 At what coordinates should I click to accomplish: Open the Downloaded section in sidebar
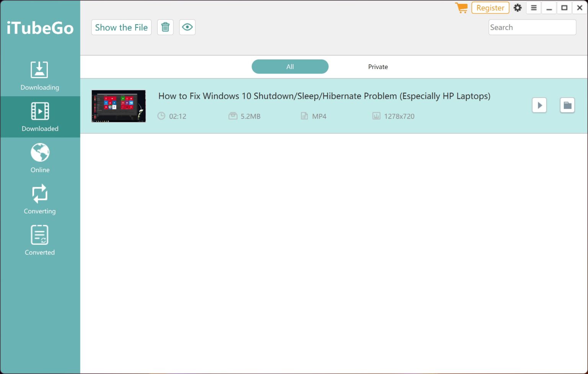40,111
